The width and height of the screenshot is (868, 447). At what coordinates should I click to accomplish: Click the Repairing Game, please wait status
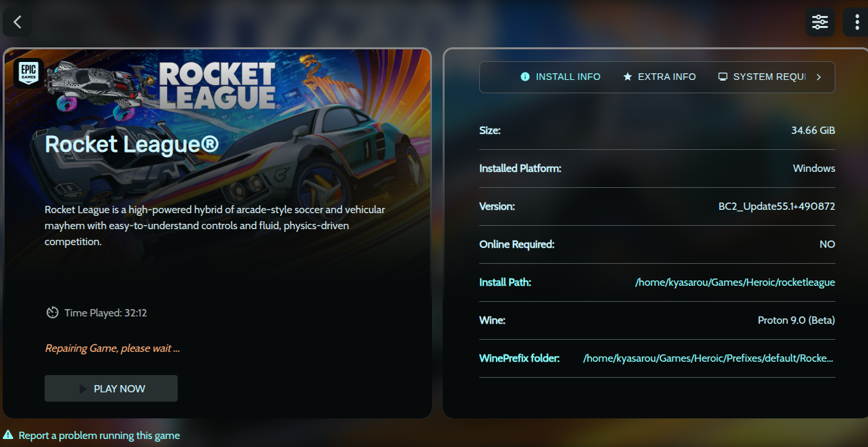click(x=112, y=348)
